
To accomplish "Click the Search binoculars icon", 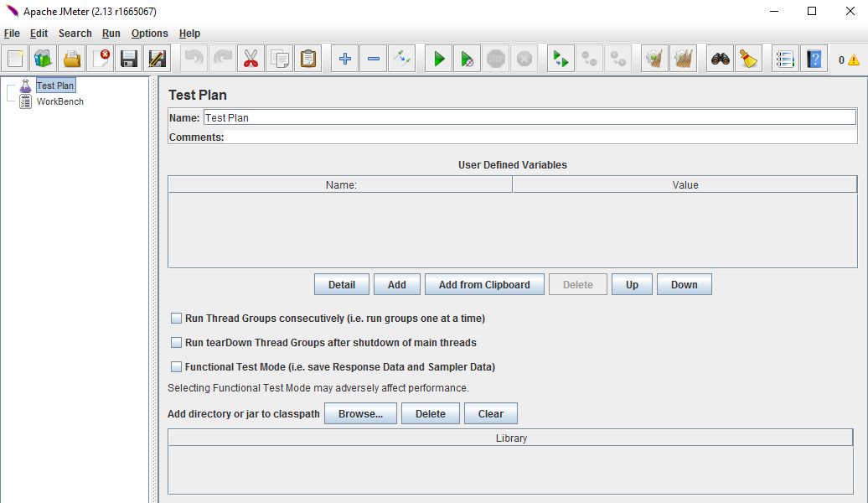I will point(721,59).
